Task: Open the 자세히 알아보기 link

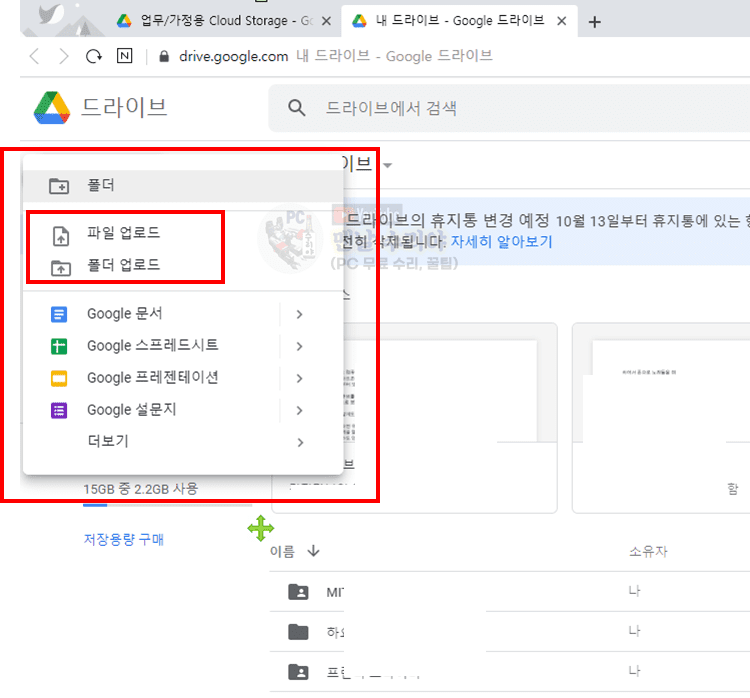Action: coord(501,242)
